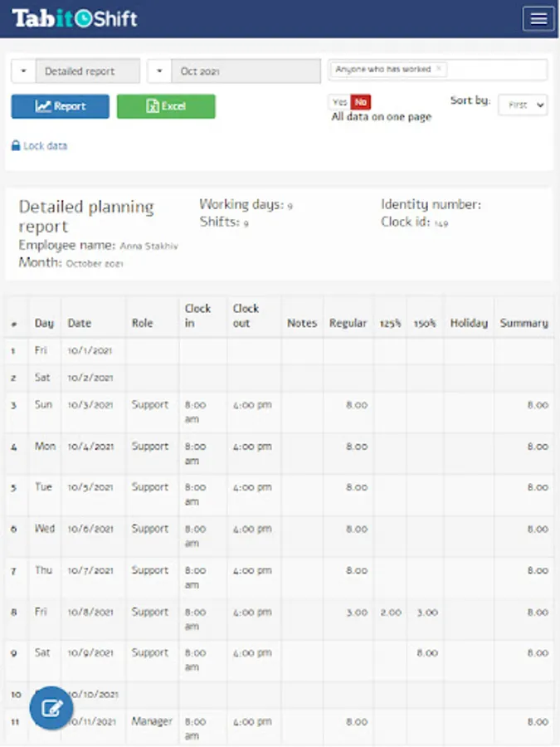560x747 pixels.
Task: Generate the Report
Action: pyautogui.click(x=60, y=106)
